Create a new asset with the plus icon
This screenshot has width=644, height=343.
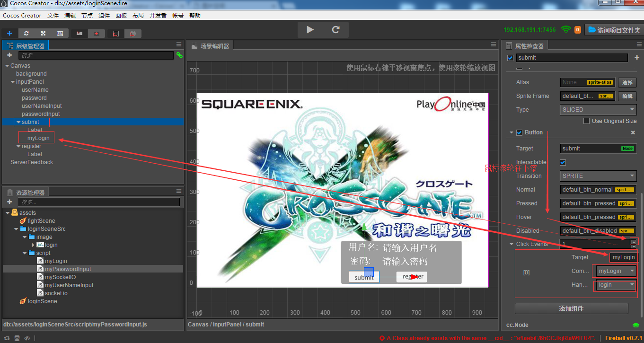[9, 202]
